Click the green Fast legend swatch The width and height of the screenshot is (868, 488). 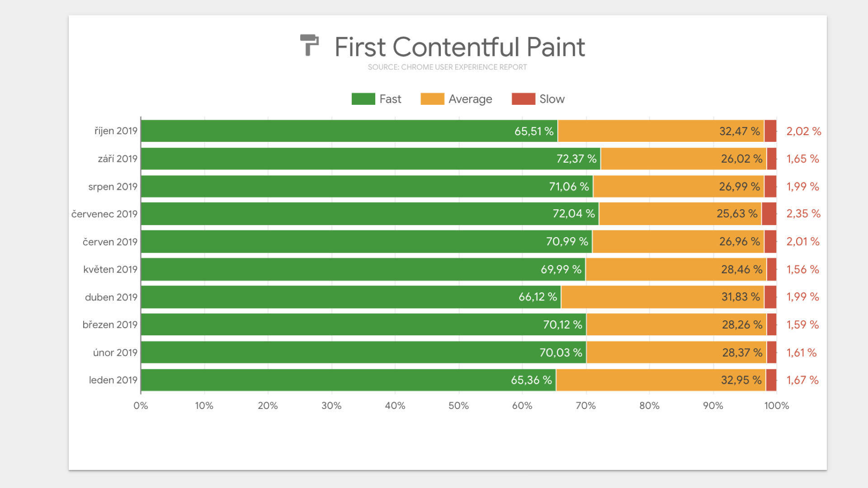(x=363, y=99)
